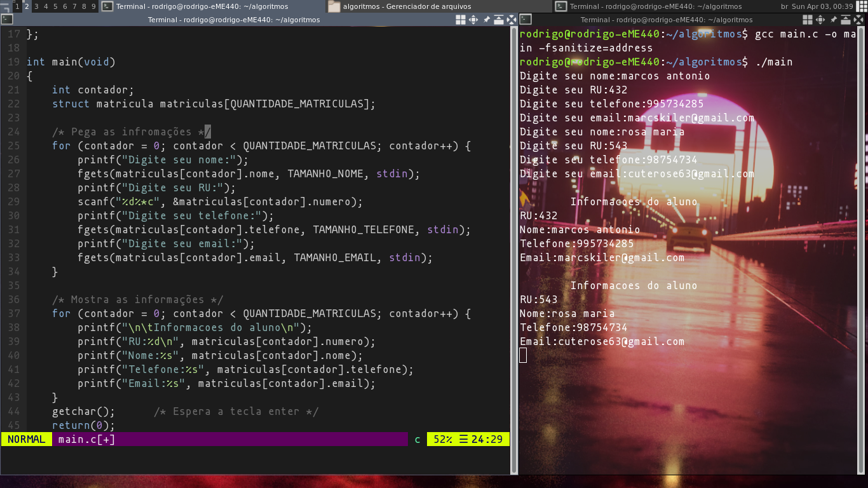Image resolution: width=868 pixels, height=488 pixels.
Task: Click the grid icon at the panel's right end
Action: [861, 6]
